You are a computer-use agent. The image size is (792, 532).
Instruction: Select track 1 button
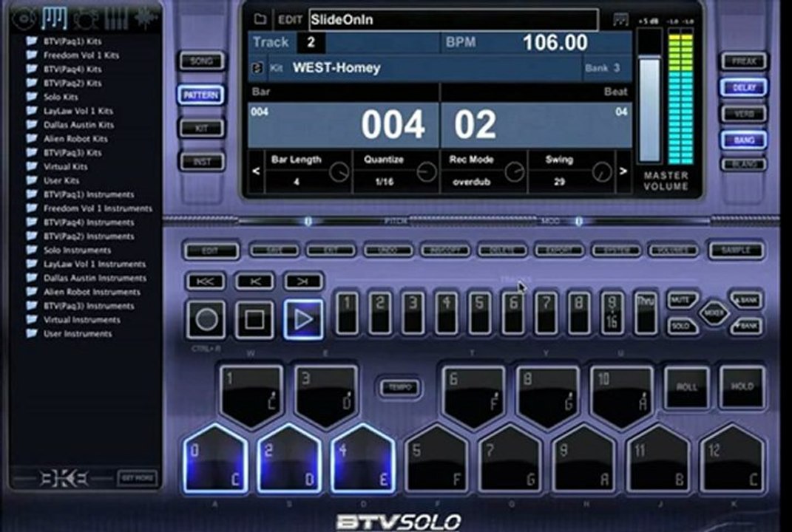[x=347, y=313]
